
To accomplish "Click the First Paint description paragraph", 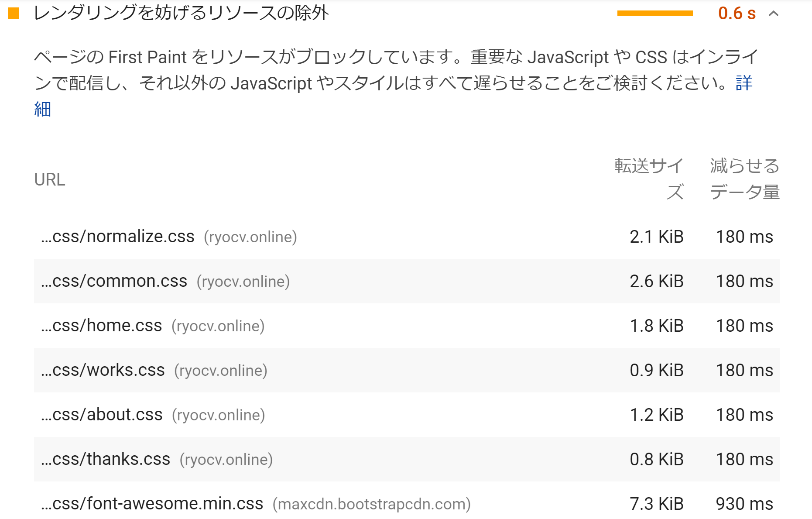I will (396, 83).
